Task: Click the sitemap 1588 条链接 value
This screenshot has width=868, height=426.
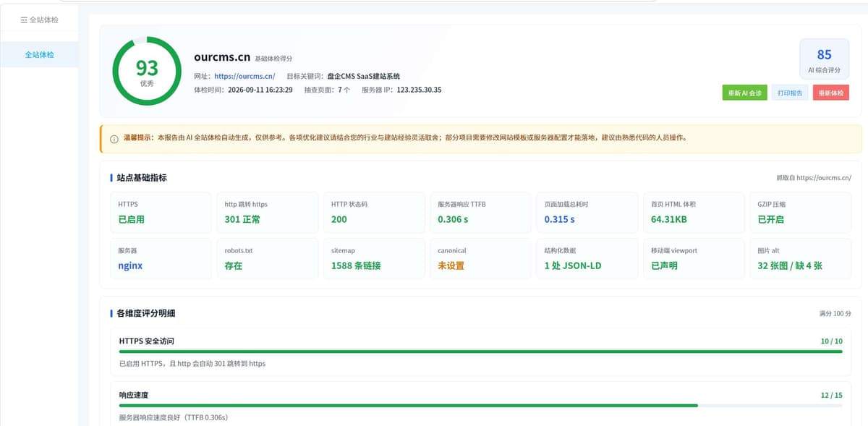Action: tap(356, 265)
